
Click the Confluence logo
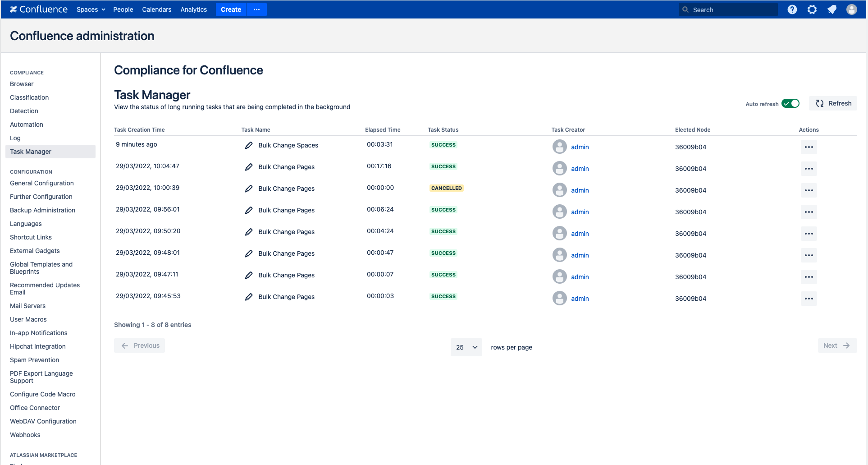tap(39, 9)
